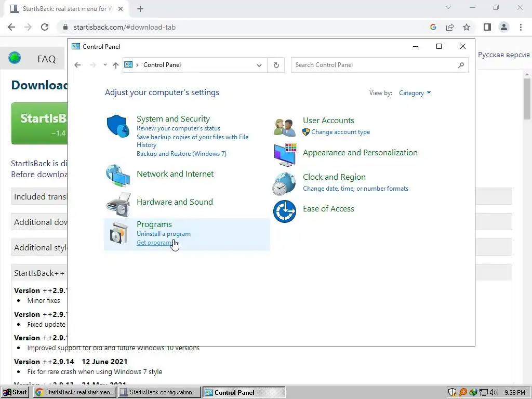This screenshot has width=532, height=399.
Task: Toggle Chrome side panel
Action: click(487, 27)
